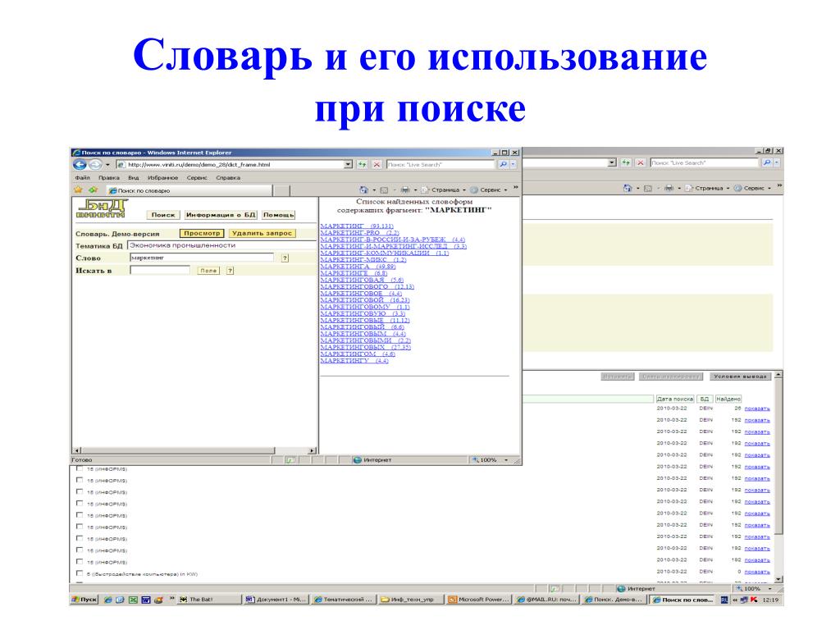Expand the toolbar overflow chevron in the front window
Screen dimensions: 840x630
[515, 188]
